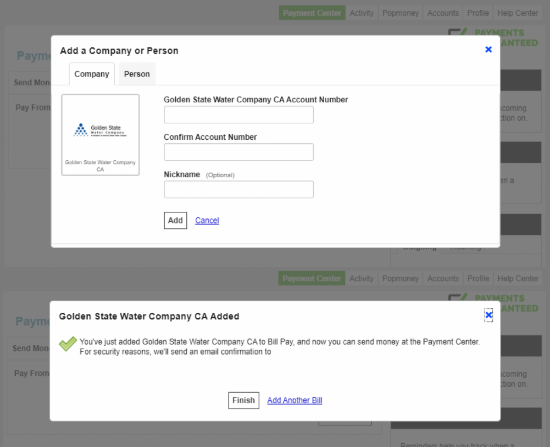Open Help Center in the top navigation
This screenshot has height=447, width=550.
(x=518, y=13)
